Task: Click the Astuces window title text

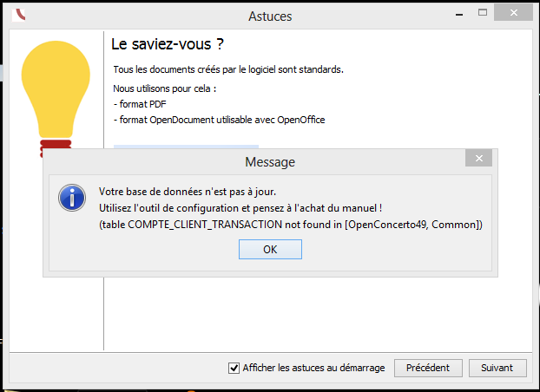Action: tap(270, 16)
